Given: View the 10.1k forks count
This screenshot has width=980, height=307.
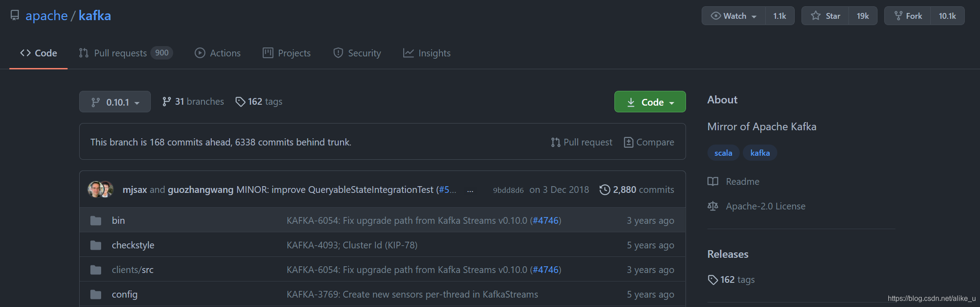Looking at the screenshot, I should pyautogui.click(x=947, y=16).
